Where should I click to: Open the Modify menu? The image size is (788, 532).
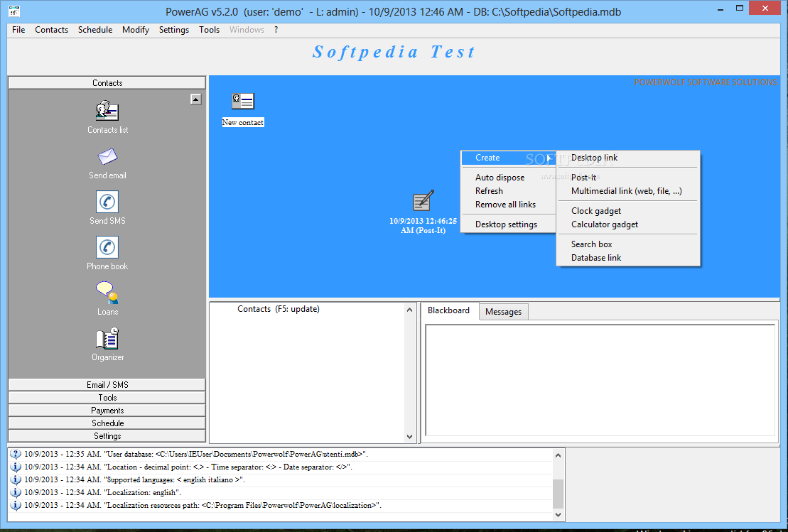(136, 30)
